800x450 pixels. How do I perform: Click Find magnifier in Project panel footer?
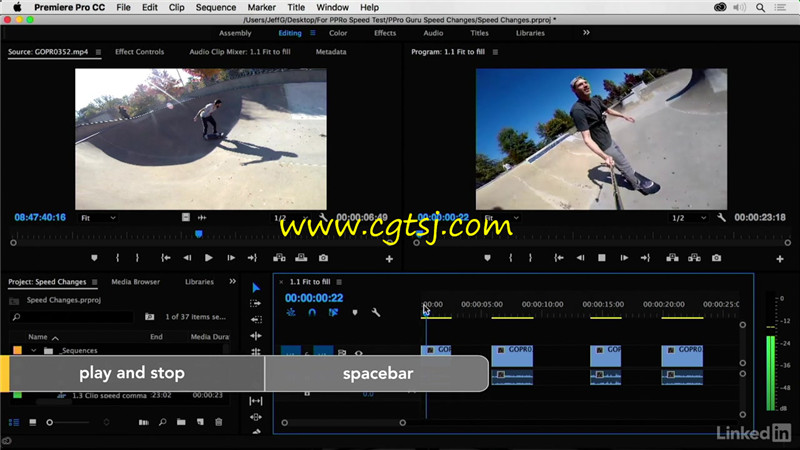click(163, 422)
